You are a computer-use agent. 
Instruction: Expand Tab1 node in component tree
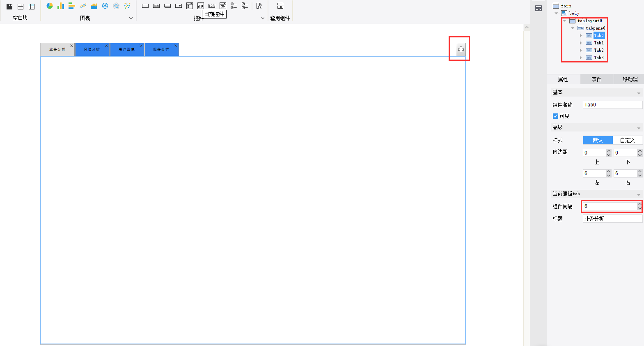tap(581, 43)
